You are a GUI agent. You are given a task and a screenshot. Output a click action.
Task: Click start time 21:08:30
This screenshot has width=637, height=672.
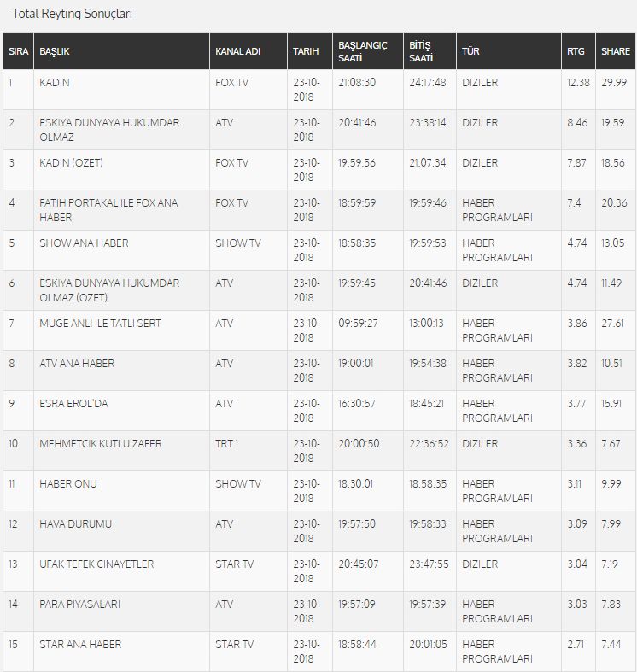pyautogui.click(x=357, y=82)
